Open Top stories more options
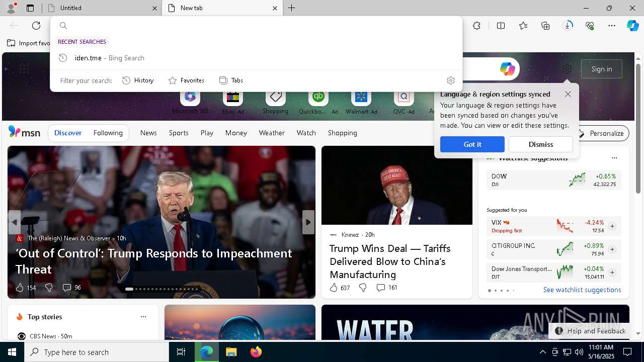 click(143, 317)
